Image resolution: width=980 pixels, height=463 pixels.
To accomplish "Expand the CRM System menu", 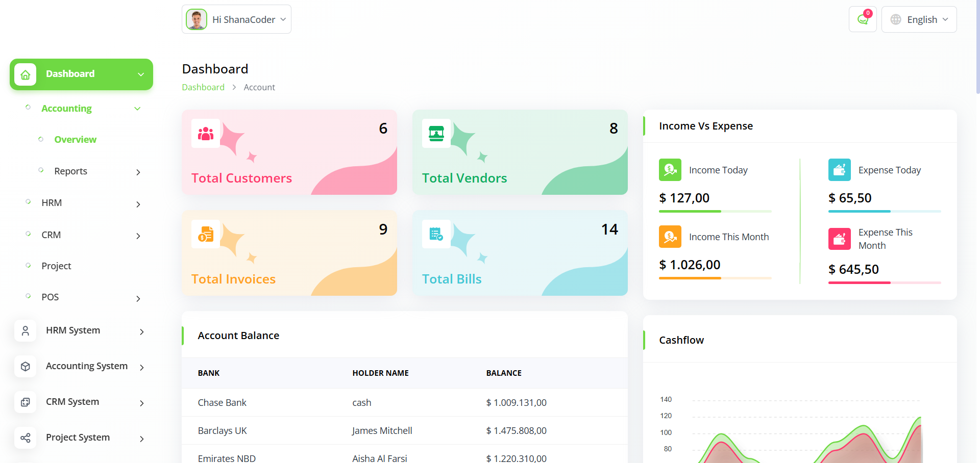I will [x=141, y=403].
